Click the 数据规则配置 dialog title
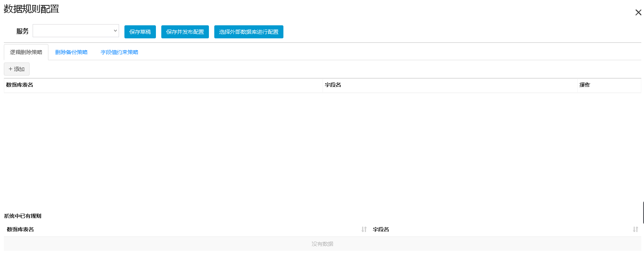Viewport: 644px width, 260px height. tap(31, 9)
